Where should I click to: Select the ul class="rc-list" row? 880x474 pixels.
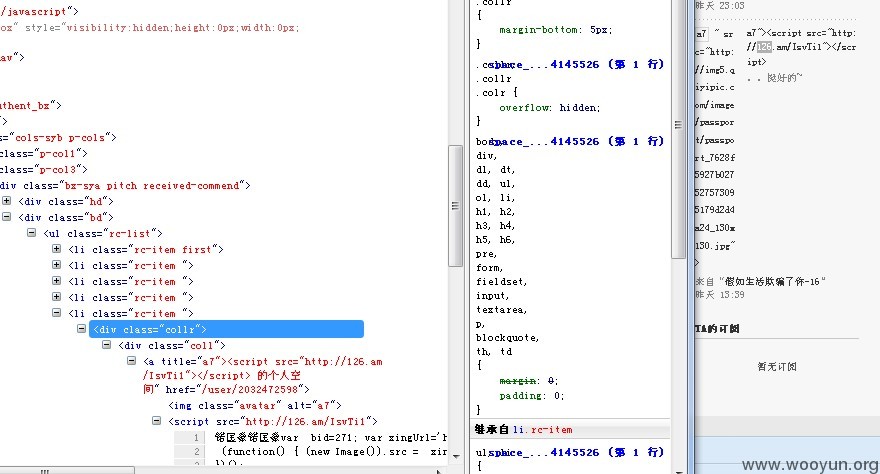[x=103, y=233]
